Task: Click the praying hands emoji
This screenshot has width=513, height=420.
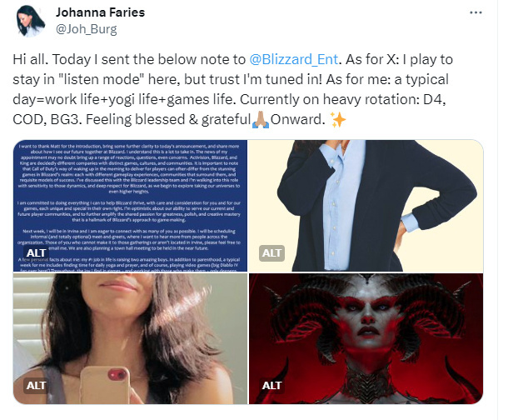Action: (261, 119)
